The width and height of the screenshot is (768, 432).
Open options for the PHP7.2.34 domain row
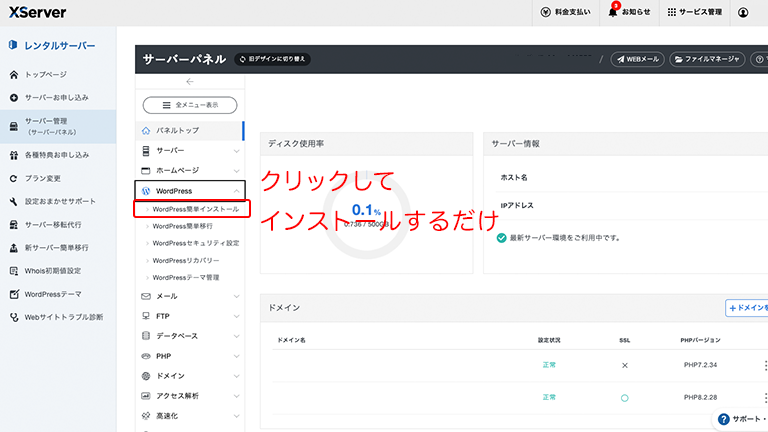coord(765,365)
